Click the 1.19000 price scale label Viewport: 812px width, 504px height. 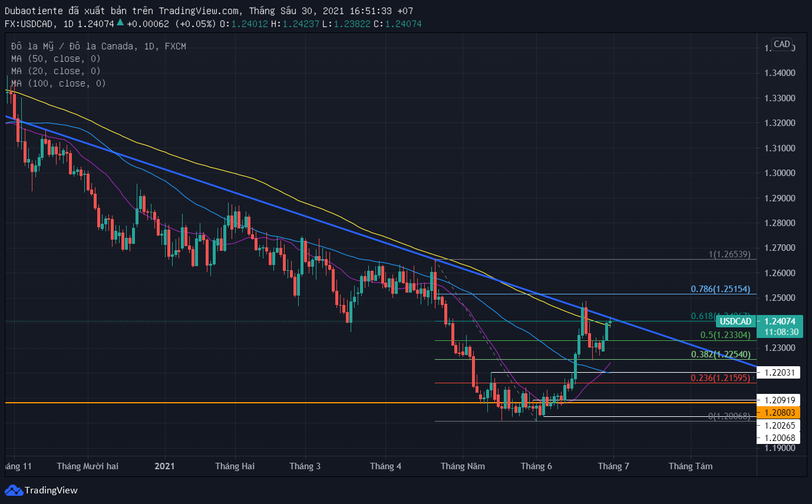(x=780, y=448)
